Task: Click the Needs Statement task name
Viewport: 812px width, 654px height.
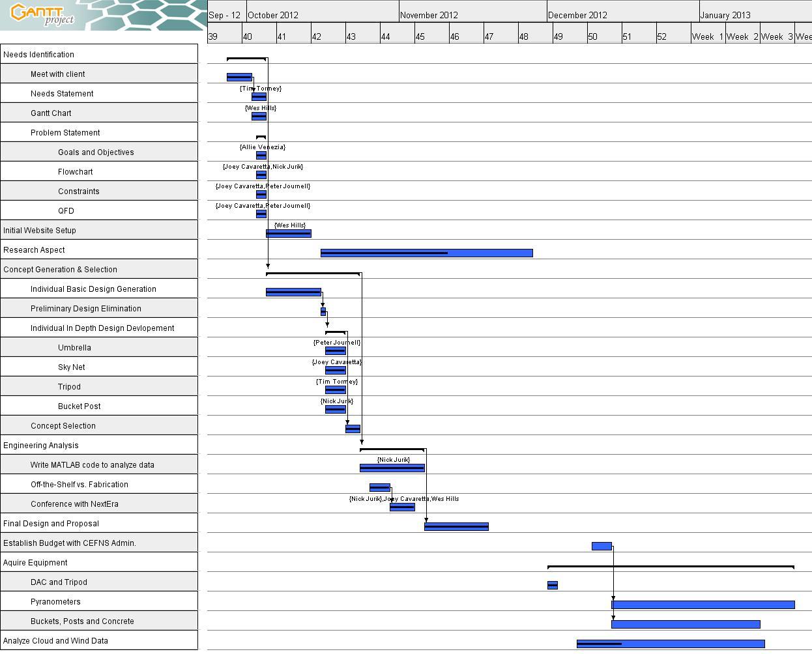Action: 62,94
